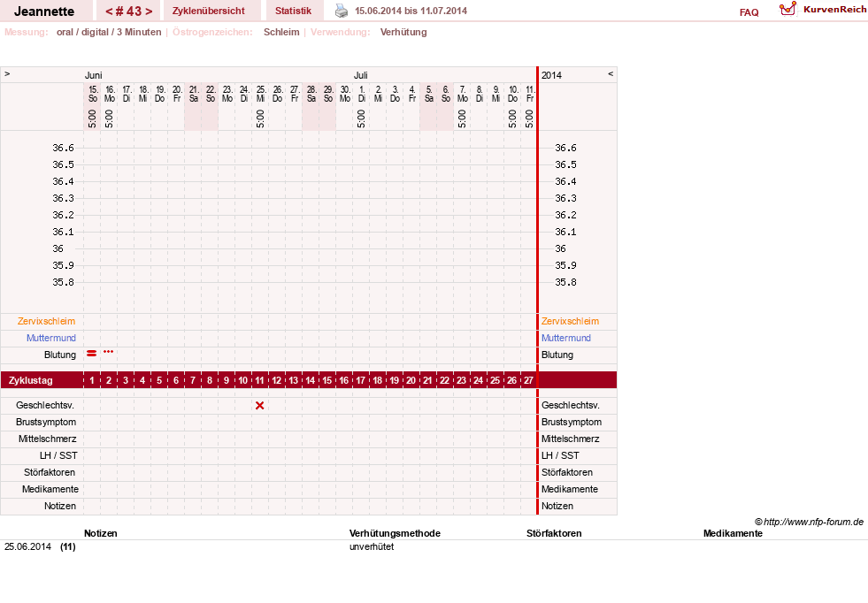This screenshot has height=603, width=868.
Task: Click the 1. Di July date header
Action: tap(362, 94)
